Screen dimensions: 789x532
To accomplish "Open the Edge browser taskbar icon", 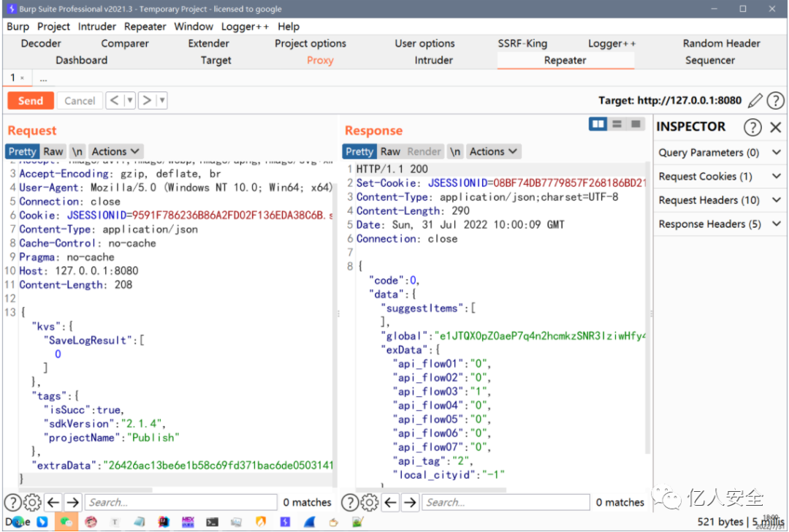I will pos(18,522).
